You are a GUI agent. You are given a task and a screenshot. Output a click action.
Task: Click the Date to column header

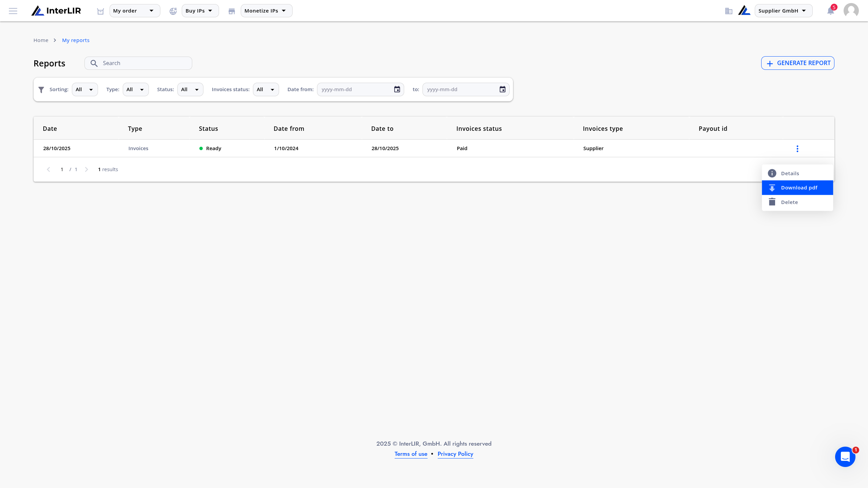[382, 129]
